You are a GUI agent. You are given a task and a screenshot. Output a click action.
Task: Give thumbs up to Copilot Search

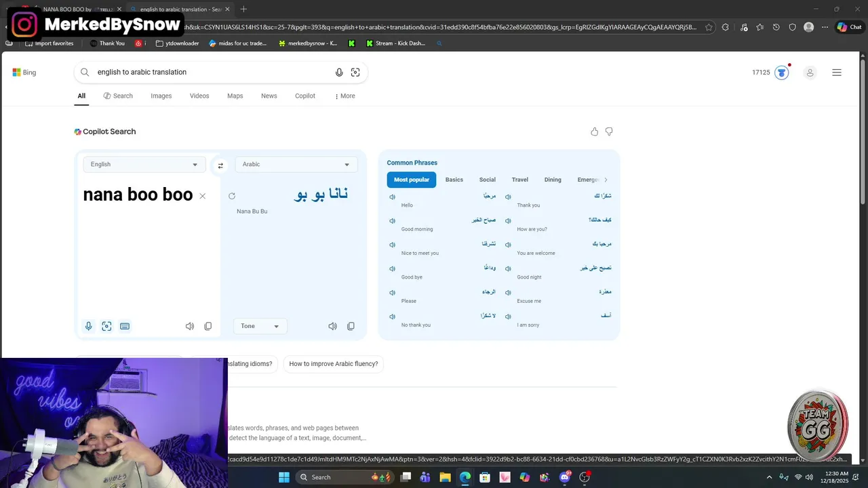click(595, 131)
